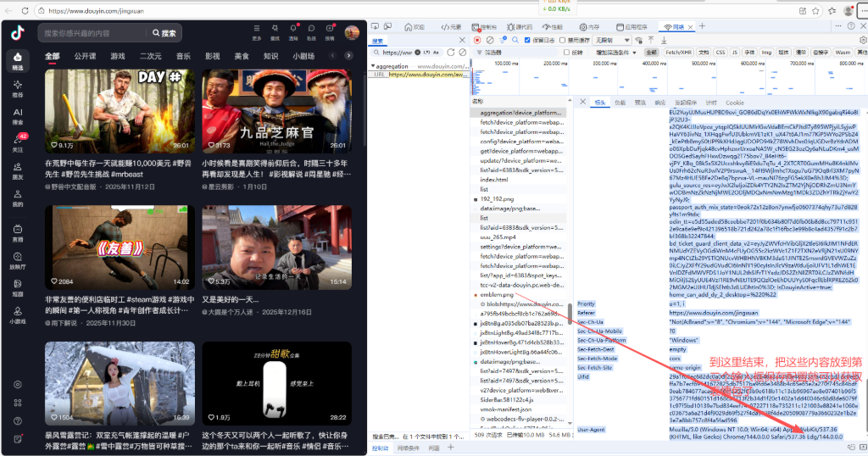Viewport: 868px width, 456px height.
Task: Open the MrBeast wilderness video thumbnail
Action: point(120,111)
